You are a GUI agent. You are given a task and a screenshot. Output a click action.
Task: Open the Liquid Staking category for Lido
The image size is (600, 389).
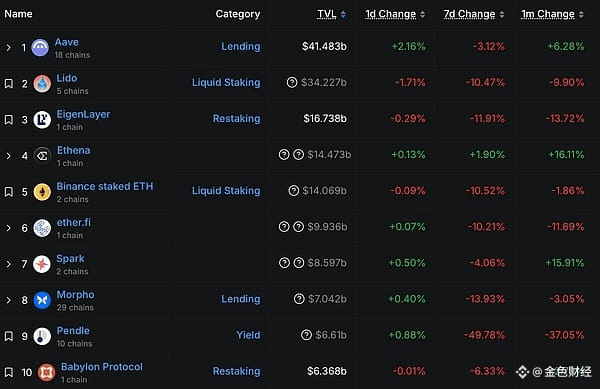(x=226, y=82)
